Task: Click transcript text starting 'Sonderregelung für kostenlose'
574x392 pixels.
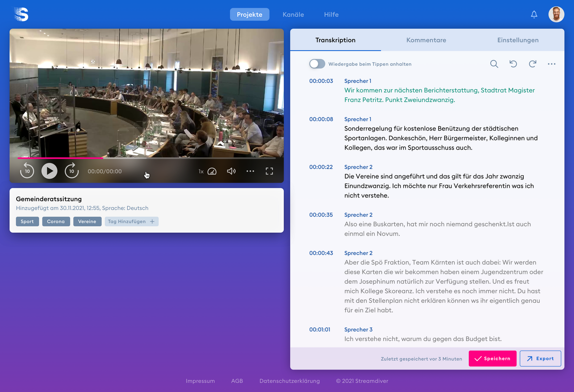Action: [x=441, y=138]
